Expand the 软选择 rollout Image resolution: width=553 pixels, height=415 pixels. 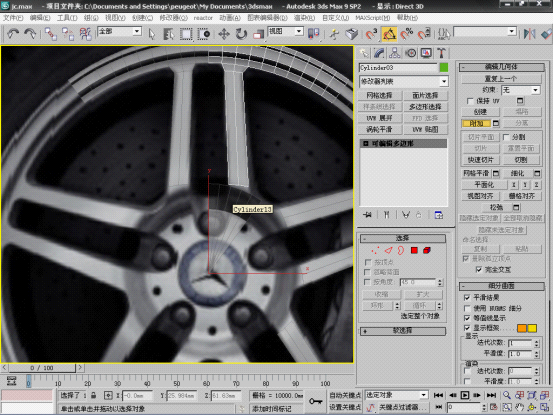[403, 331]
